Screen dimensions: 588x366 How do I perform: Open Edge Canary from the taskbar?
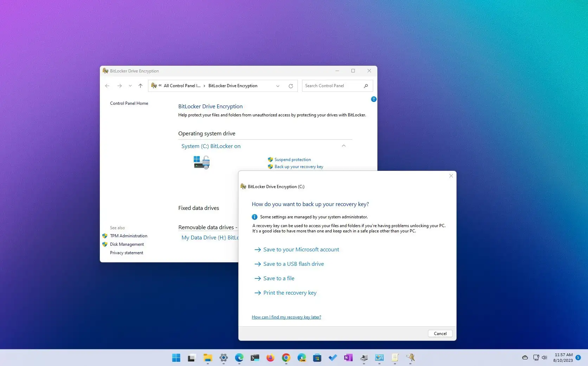(x=302, y=358)
